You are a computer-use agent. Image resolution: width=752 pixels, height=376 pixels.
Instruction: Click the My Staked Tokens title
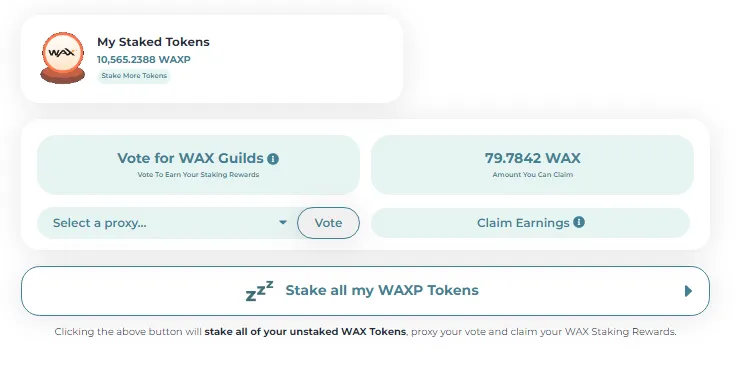[x=153, y=42]
